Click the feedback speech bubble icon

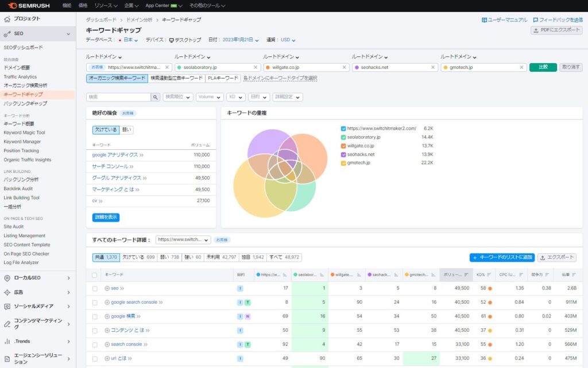(x=536, y=20)
